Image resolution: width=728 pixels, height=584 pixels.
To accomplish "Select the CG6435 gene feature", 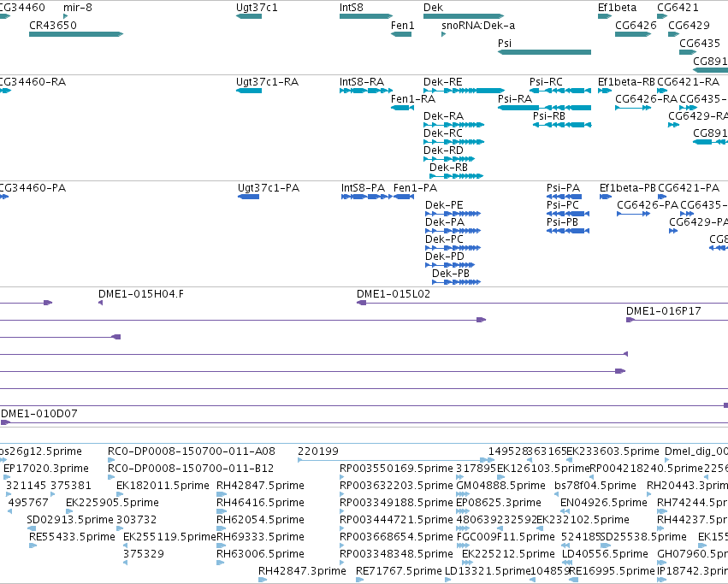I will pos(688,52).
